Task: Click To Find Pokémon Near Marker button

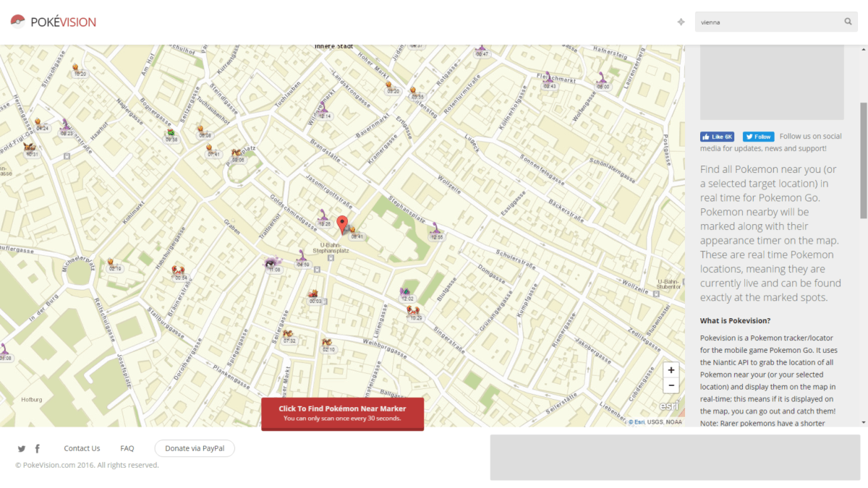Action: pyautogui.click(x=342, y=413)
